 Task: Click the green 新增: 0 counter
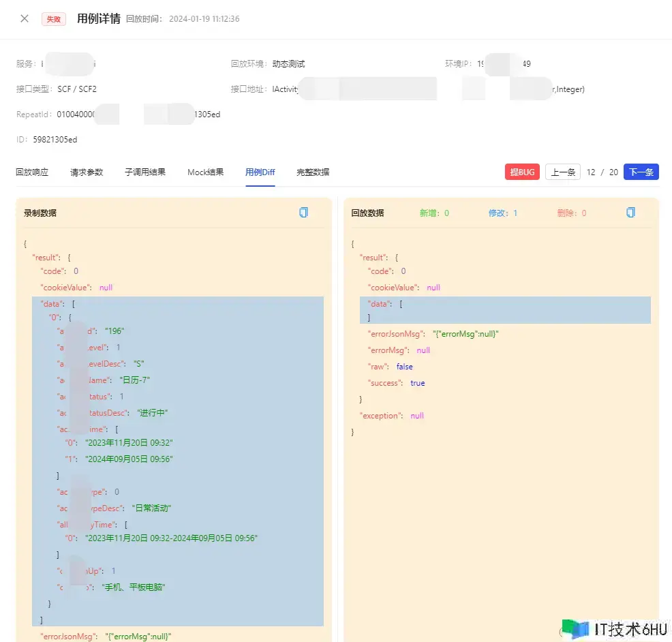[x=434, y=213]
